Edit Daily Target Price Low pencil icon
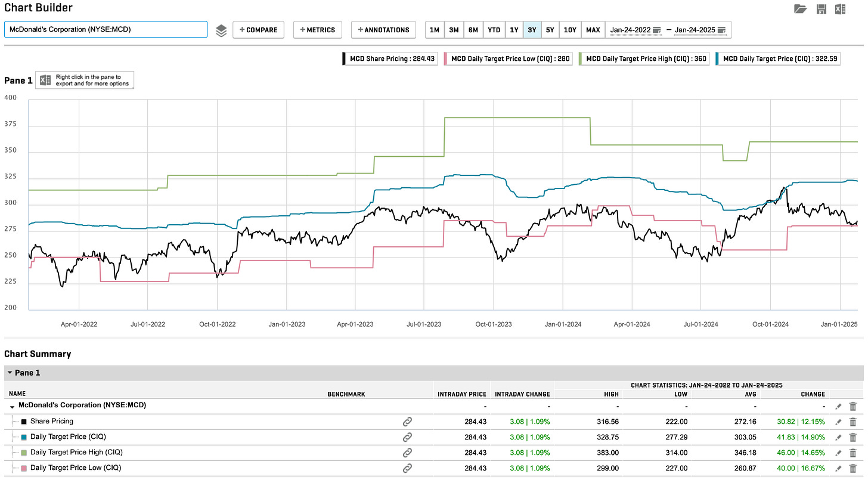 [838, 468]
